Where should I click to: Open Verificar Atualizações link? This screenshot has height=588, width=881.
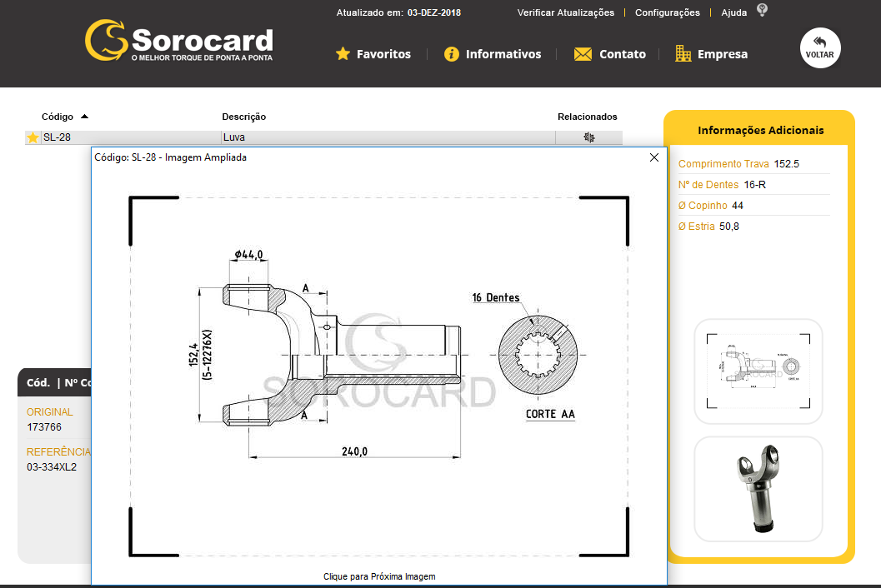coord(565,12)
